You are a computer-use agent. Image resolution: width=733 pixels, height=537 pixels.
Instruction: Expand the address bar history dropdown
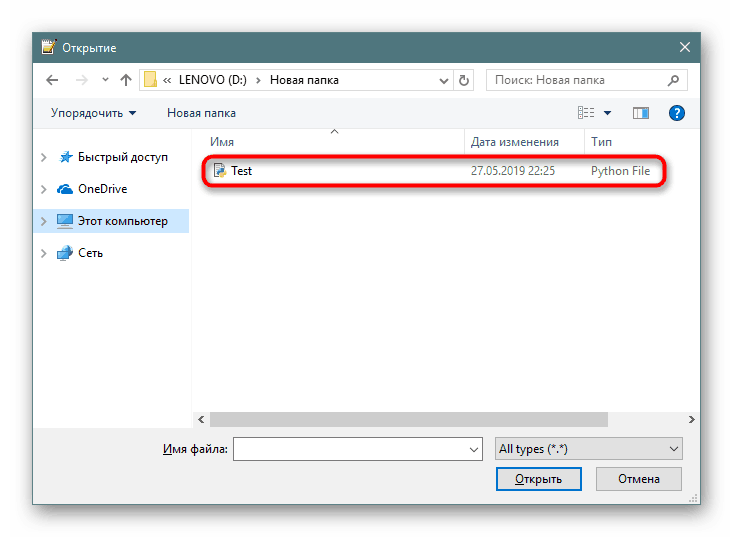(444, 80)
